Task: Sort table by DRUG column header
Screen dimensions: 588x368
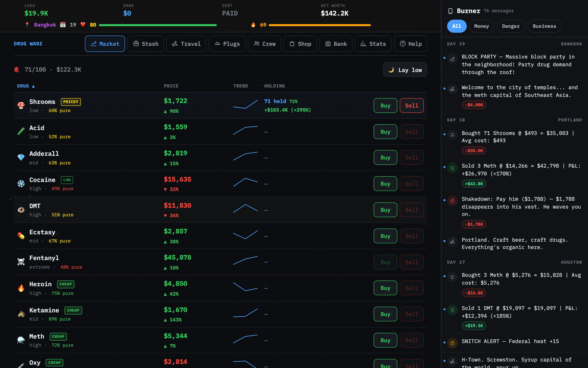Action: pyautogui.click(x=26, y=86)
